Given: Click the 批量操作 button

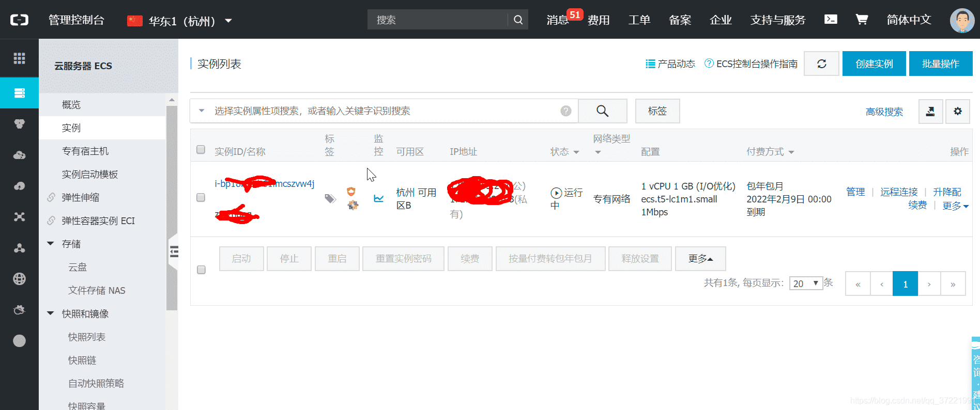Looking at the screenshot, I should 941,64.
